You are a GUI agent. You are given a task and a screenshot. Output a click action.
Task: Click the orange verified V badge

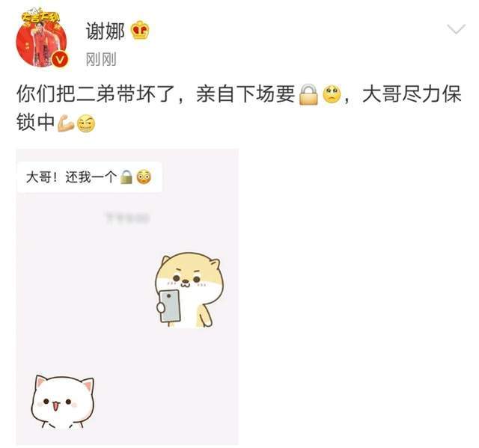tap(60, 58)
